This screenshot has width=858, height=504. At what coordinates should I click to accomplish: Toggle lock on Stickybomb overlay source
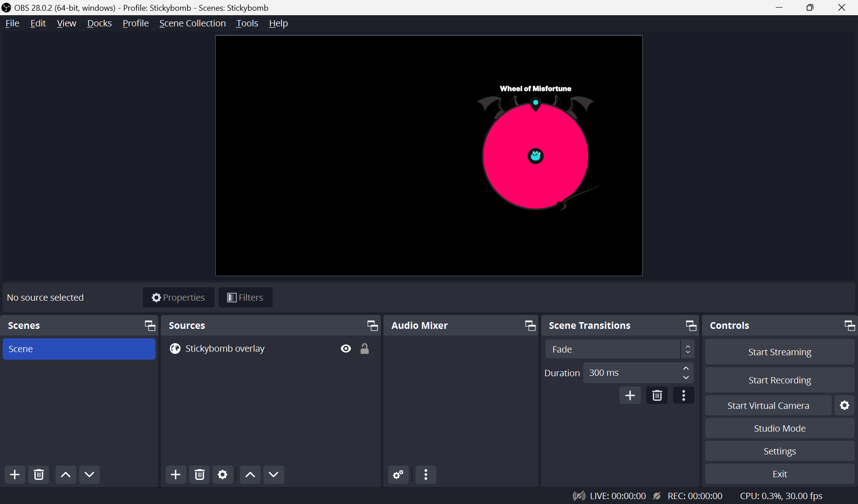click(x=365, y=349)
